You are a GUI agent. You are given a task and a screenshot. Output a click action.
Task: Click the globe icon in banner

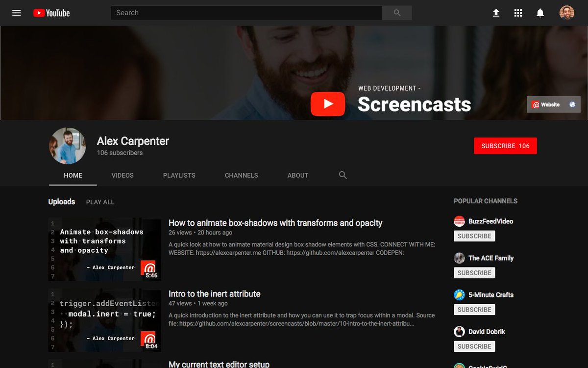[x=572, y=105]
